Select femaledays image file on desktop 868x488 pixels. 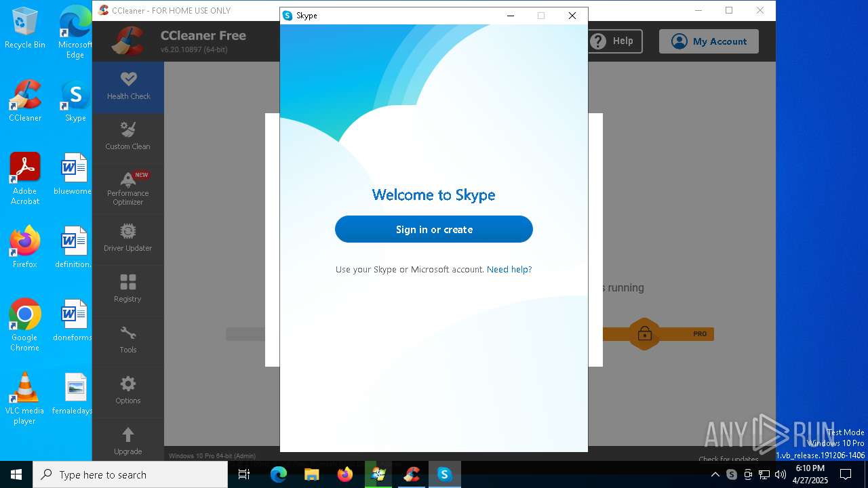73,394
